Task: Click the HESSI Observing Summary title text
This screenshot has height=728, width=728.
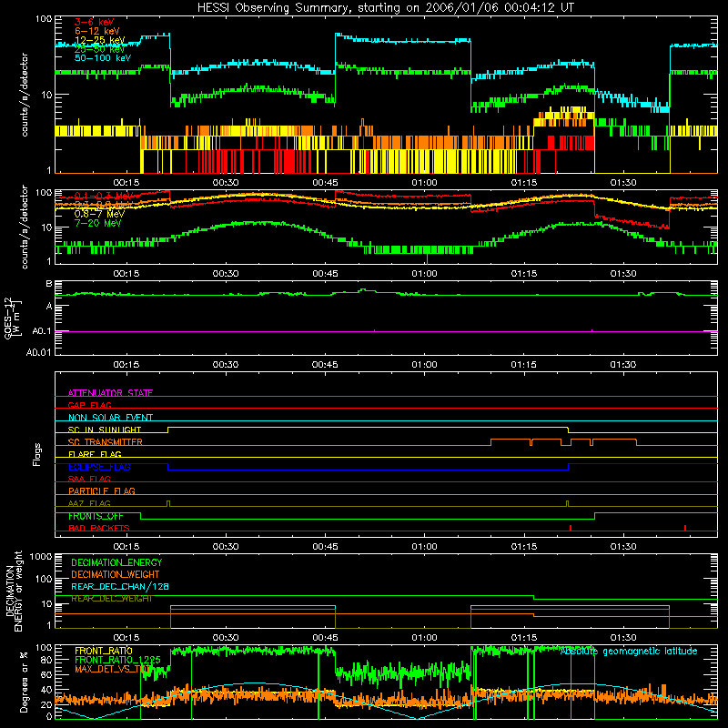Action: [385, 8]
